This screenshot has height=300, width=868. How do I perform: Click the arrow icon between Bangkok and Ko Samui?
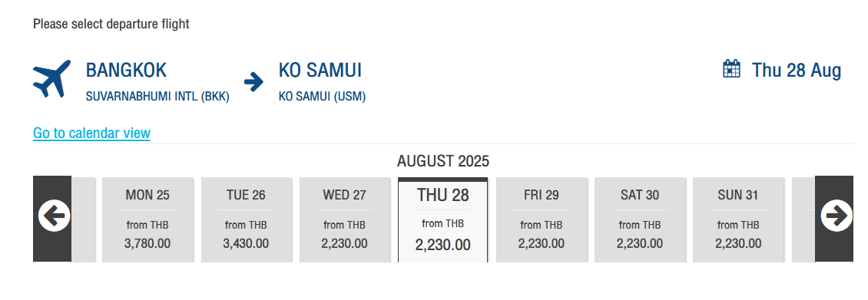pyautogui.click(x=253, y=82)
